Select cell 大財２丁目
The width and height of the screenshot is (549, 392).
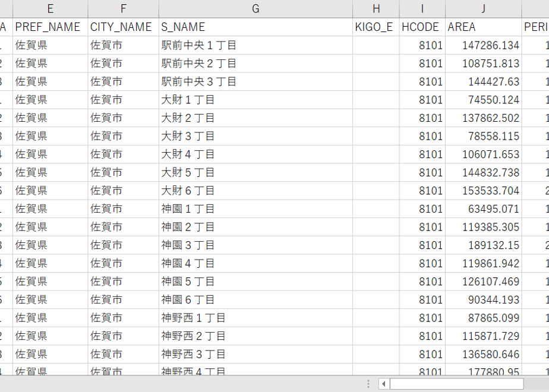coord(255,118)
